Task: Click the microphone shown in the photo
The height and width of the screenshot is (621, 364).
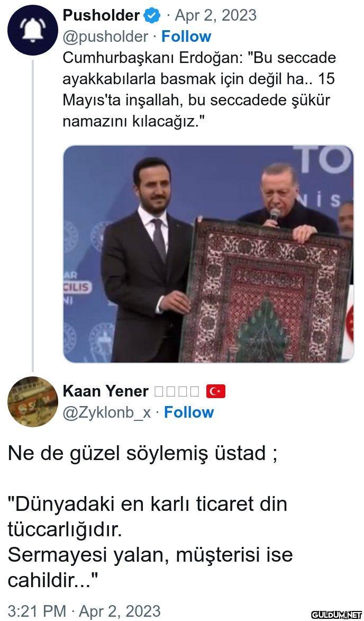Action: coord(275,215)
